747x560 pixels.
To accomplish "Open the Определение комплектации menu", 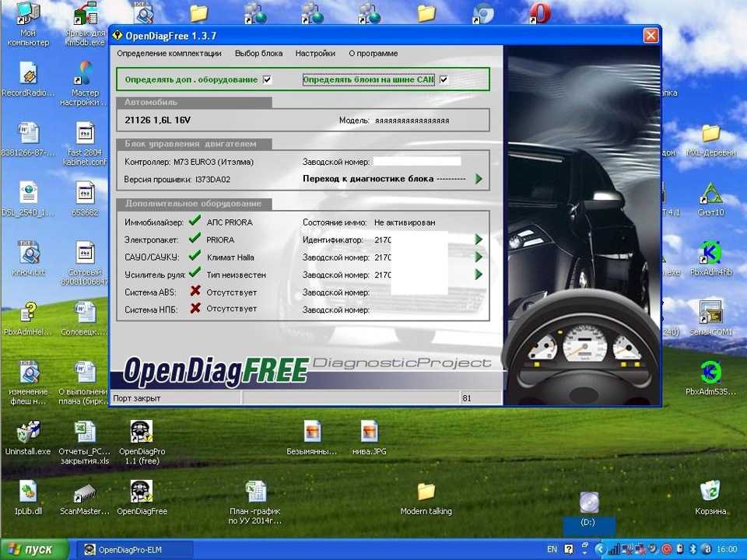I will tap(169, 54).
